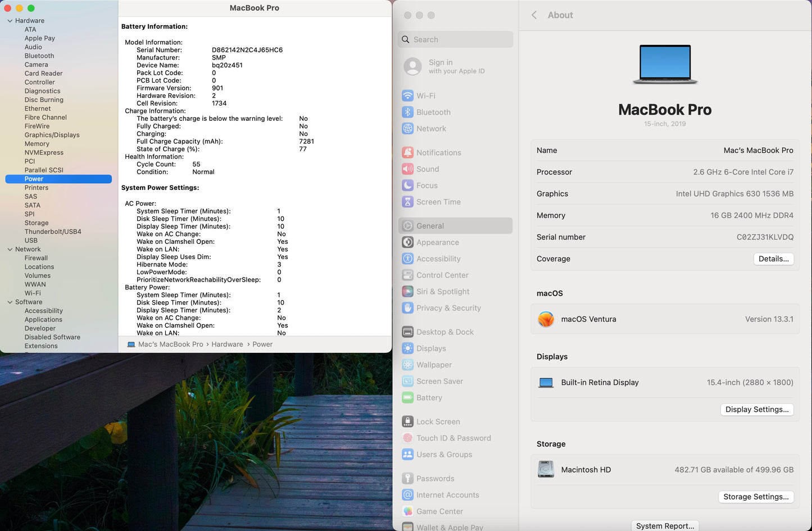Open Bluetooth settings in sidebar

coord(433,112)
